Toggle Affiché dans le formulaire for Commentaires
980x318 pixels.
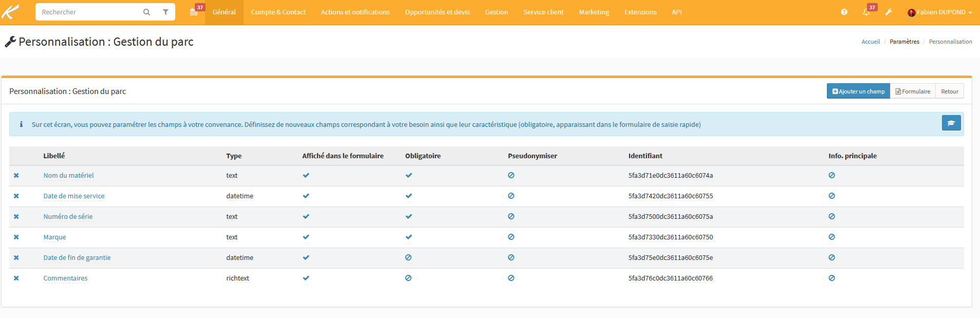pyautogui.click(x=306, y=278)
